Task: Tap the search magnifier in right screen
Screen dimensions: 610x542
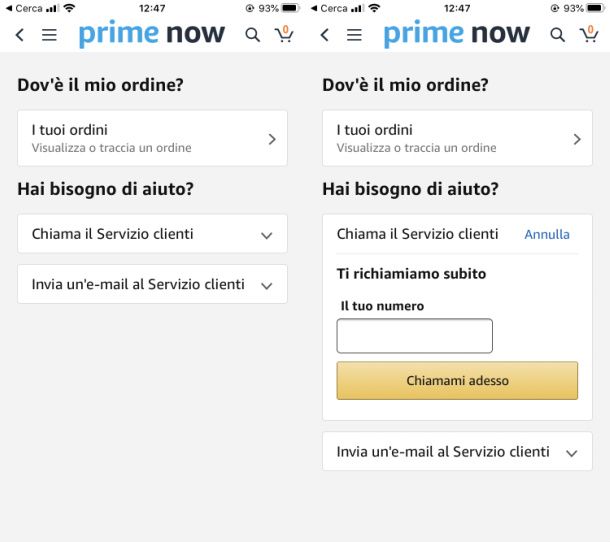Action: pyautogui.click(x=558, y=35)
